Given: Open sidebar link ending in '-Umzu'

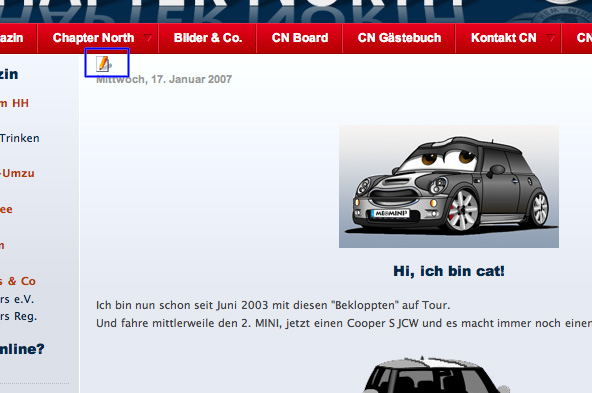Looking at the screenshot, I should 17,173.
